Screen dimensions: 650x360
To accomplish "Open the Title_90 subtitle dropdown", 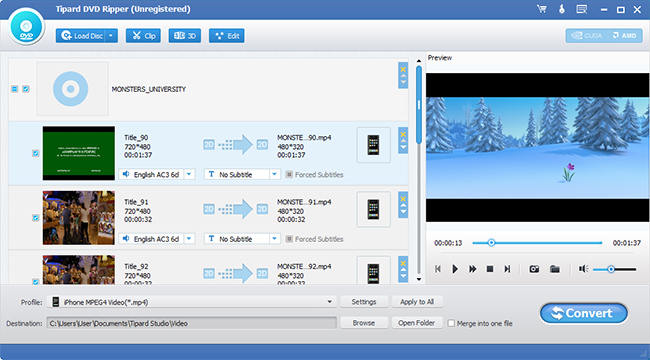I will 274,175.
